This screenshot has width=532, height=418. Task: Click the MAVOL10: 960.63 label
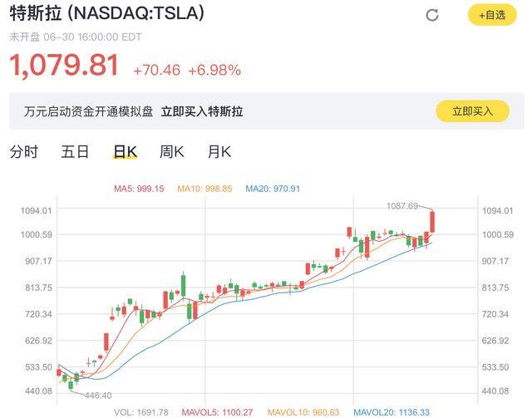pos(303,412)
